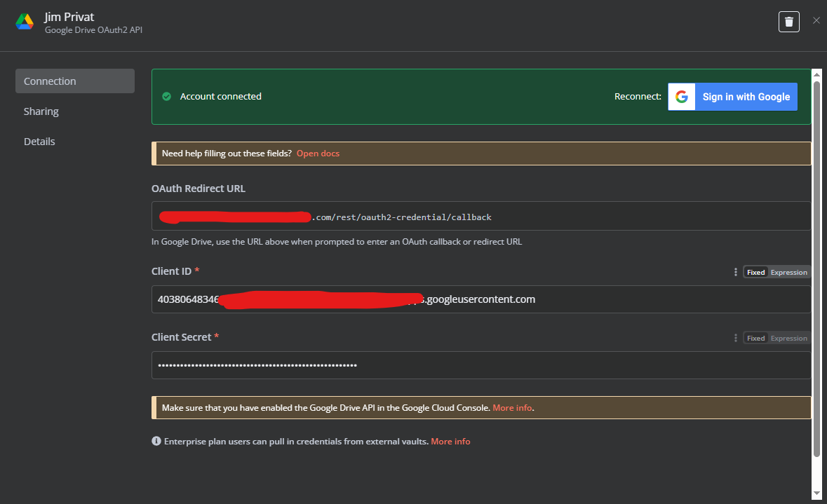Click the scrollbar up arrow

(816, 74)
